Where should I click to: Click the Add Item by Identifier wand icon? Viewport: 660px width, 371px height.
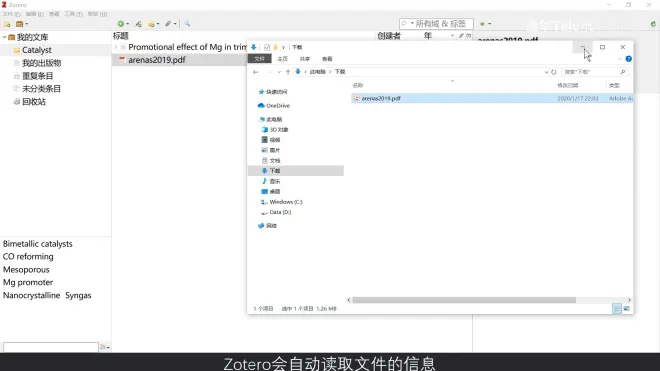138,24
